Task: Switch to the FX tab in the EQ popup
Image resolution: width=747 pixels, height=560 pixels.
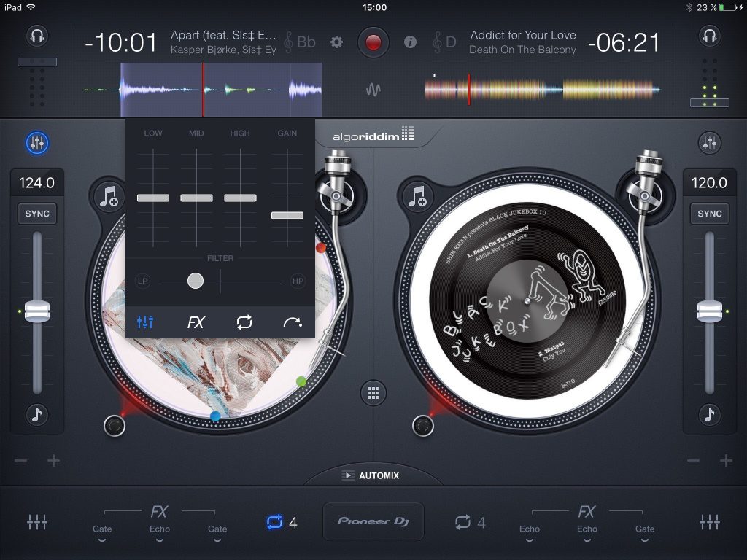Action: coord(196,322)
